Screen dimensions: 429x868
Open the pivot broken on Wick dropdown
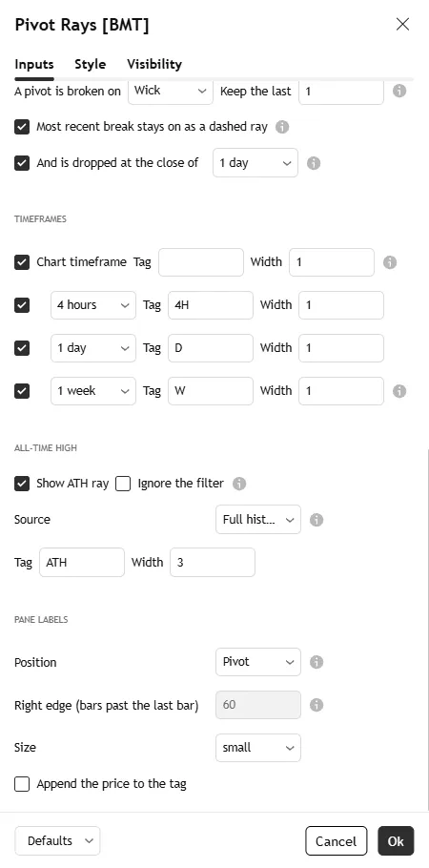[x=171, y=91]
